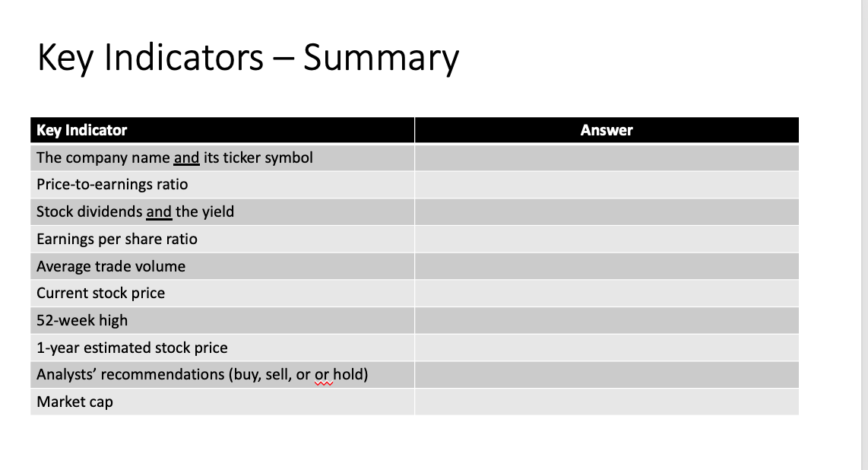Click the Earnings per share ratio cell
This screenshot has height=470, width=868.
tap(223, 239)
